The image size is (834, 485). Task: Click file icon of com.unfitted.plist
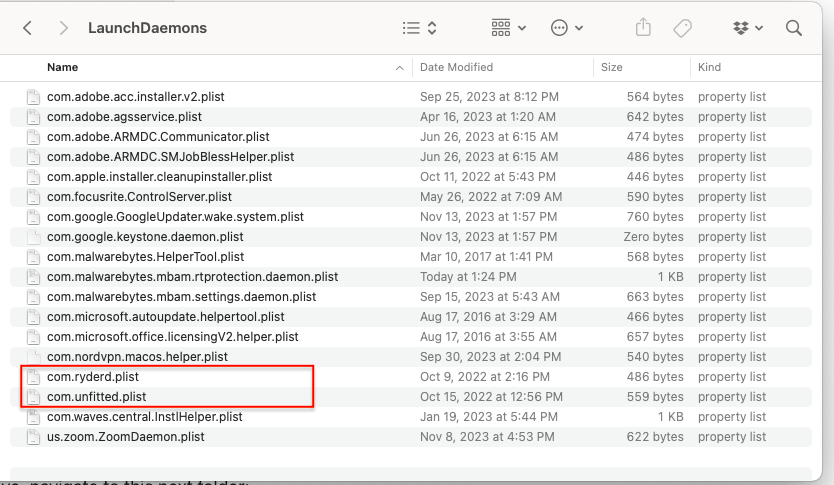pyautogui.click(x=34, y=397)
